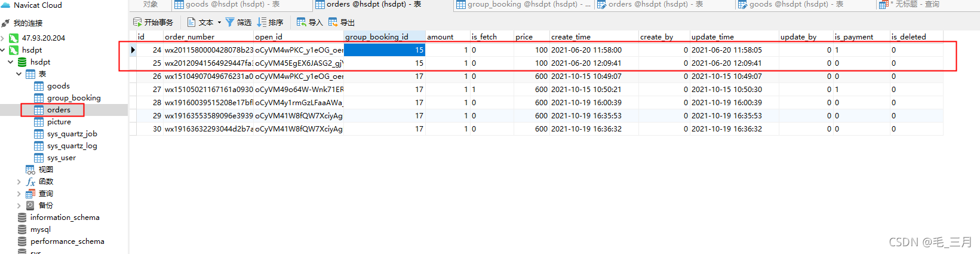
Task: Collapse the 表 tables folder
Action: (x=19, y=74)
